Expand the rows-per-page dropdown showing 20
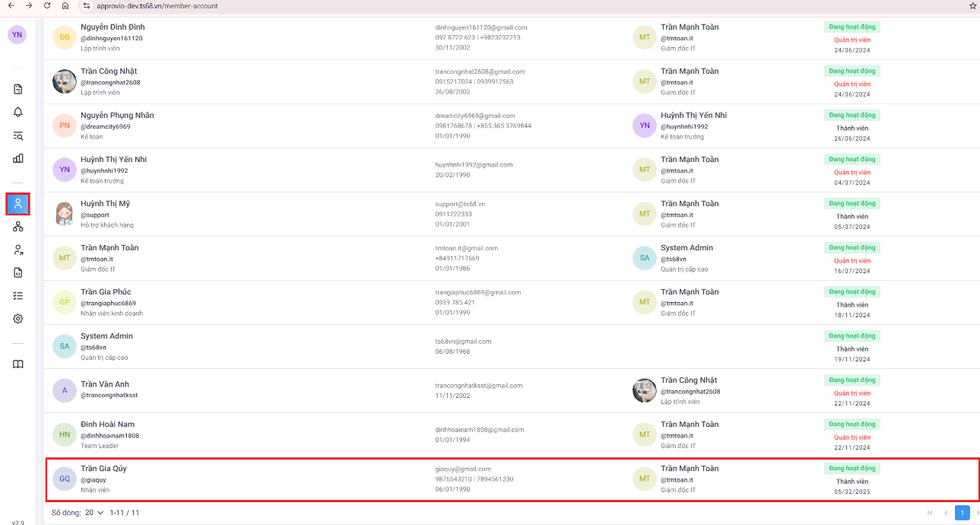 click(x=94, y=513)
